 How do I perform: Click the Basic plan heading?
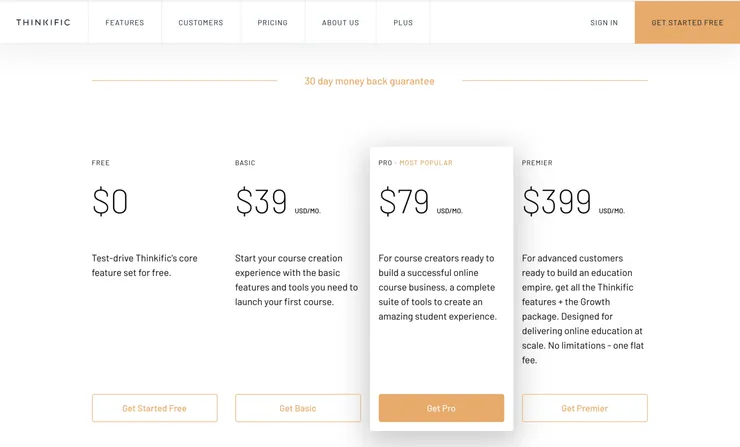coord(245,163)
